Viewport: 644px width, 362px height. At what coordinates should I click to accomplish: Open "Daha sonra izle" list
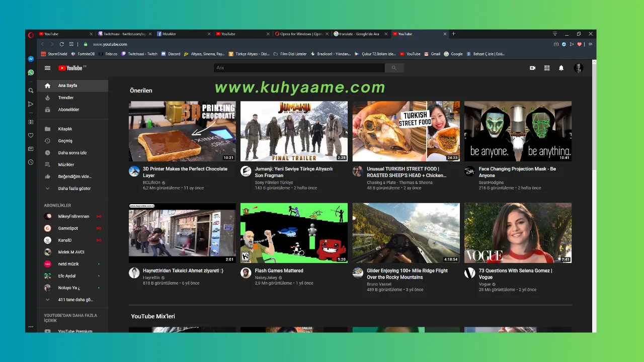[72, 153]
